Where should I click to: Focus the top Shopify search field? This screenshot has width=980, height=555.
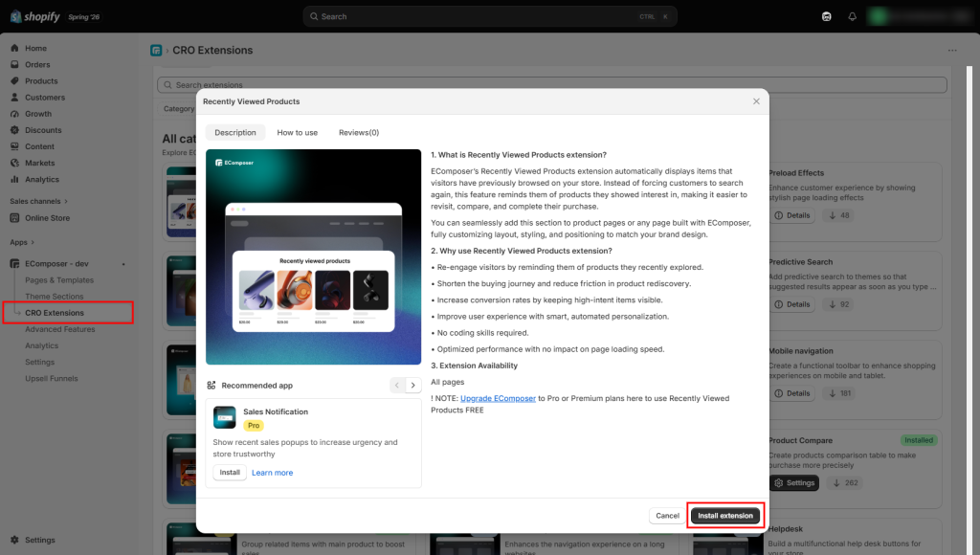(x=490, y=17)
